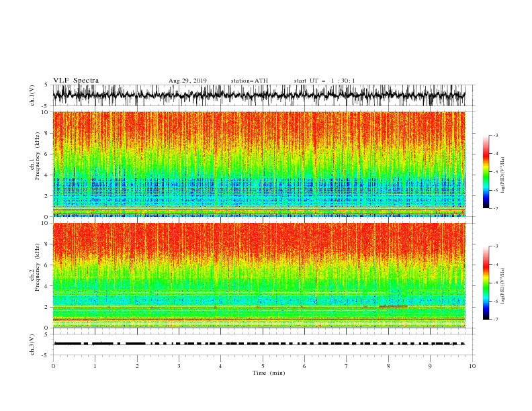The image size is (532, 411).
Task: Click the "10" kHz tick on ch.1 spectrogram
Action: click(x=45, y=112)
